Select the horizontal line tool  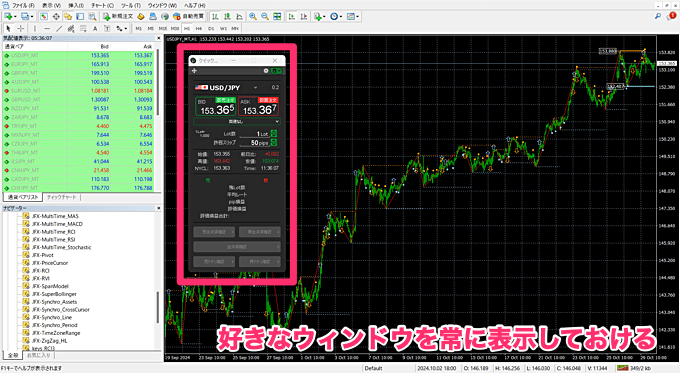pos(47,29)
